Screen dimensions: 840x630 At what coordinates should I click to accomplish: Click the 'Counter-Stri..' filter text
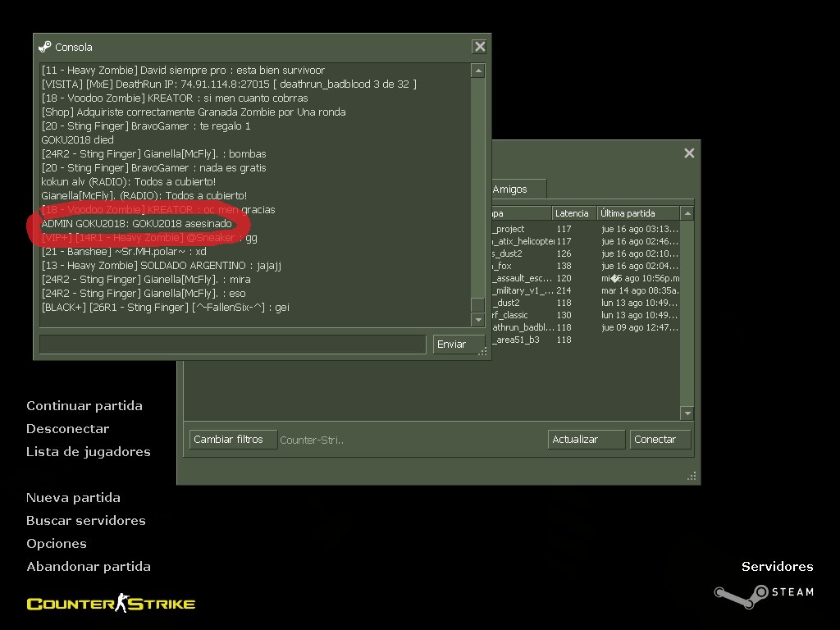(x=312, y=440)
